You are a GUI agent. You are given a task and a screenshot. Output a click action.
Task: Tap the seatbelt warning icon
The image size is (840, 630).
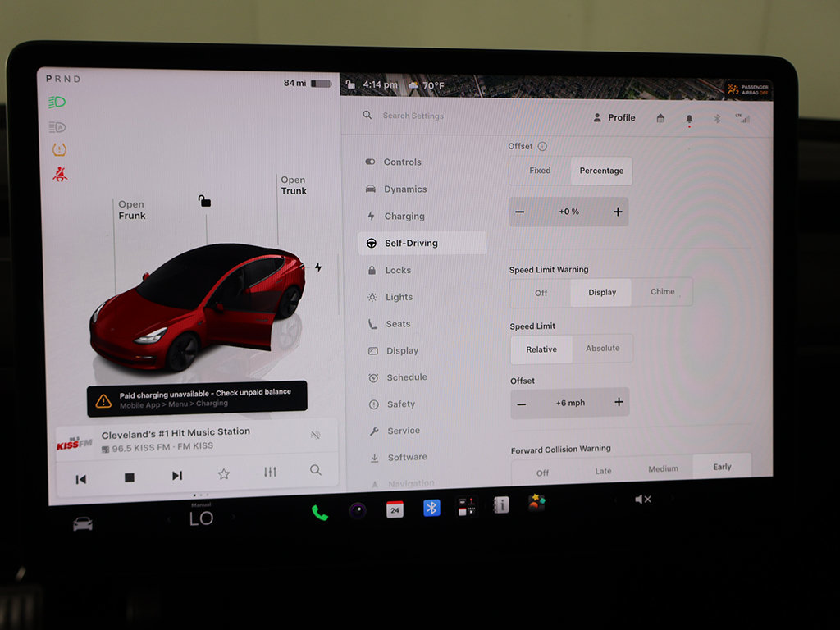(x=60, y=174)
